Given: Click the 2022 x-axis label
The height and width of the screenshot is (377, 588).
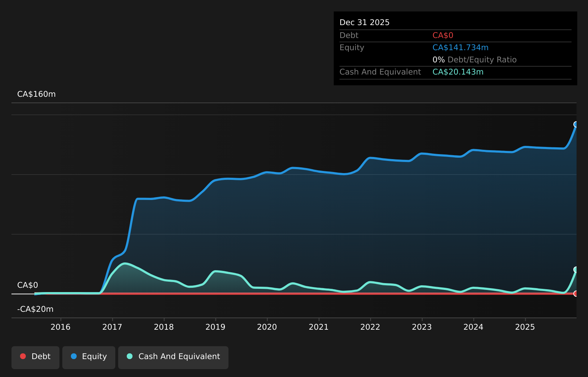Looking at the screenshot, I should (370, 327).
